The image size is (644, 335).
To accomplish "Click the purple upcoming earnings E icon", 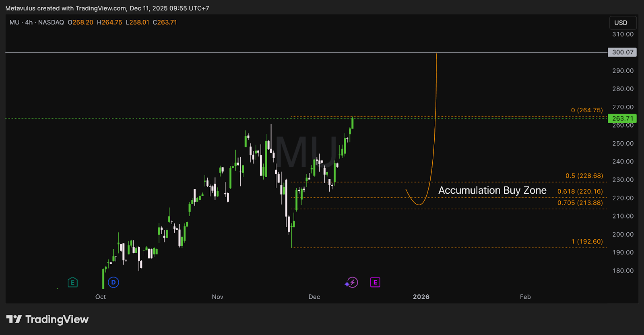I will coord(375,282).
